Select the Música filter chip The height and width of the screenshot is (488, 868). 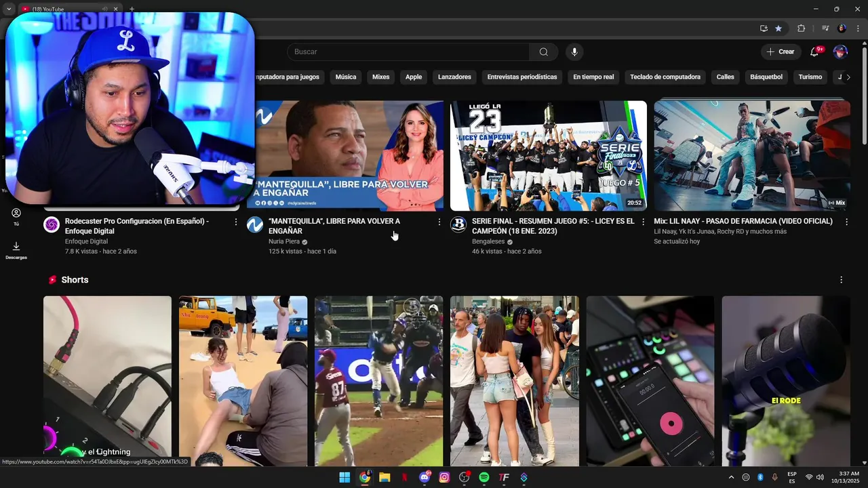(x=346, y=77)
